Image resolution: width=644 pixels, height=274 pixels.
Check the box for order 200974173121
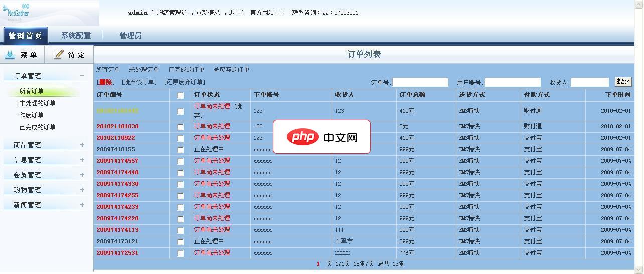pos(181,242)
